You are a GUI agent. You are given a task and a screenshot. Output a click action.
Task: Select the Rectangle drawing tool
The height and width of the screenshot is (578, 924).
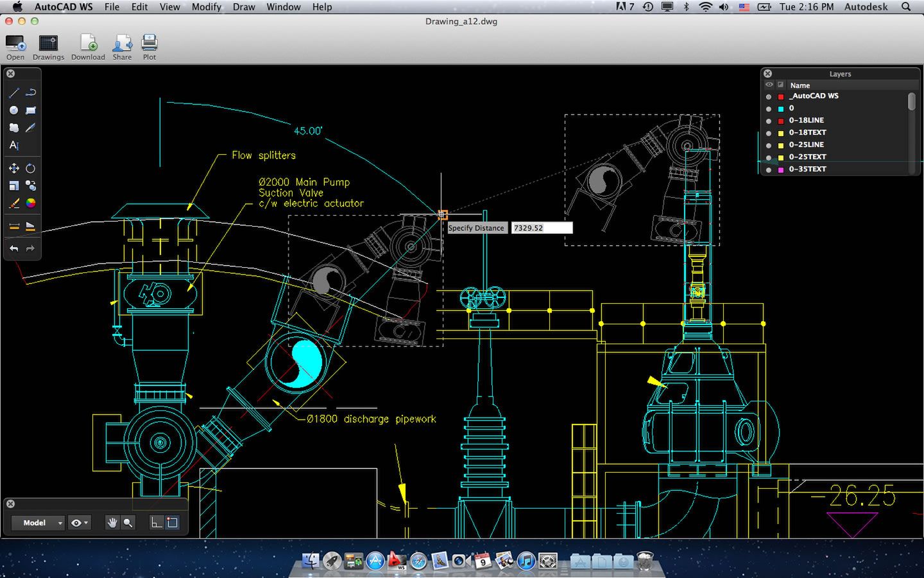point(30,110)
